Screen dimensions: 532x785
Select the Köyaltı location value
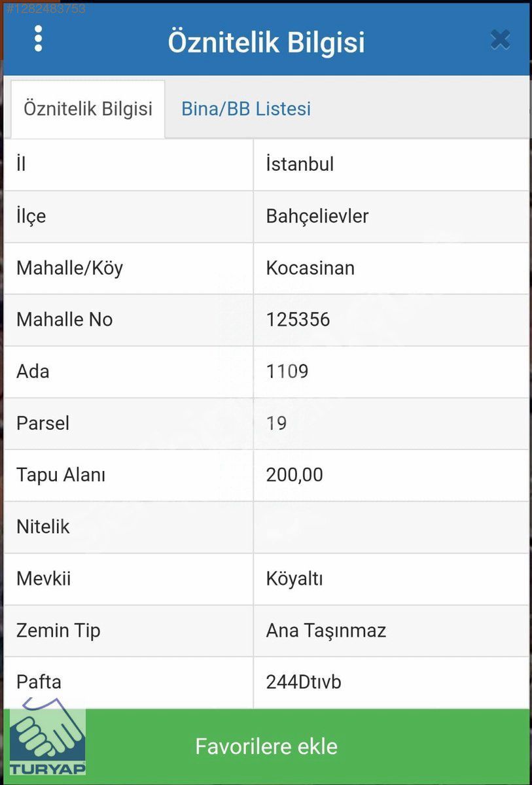pyautogui.click(x=294, y=579)
